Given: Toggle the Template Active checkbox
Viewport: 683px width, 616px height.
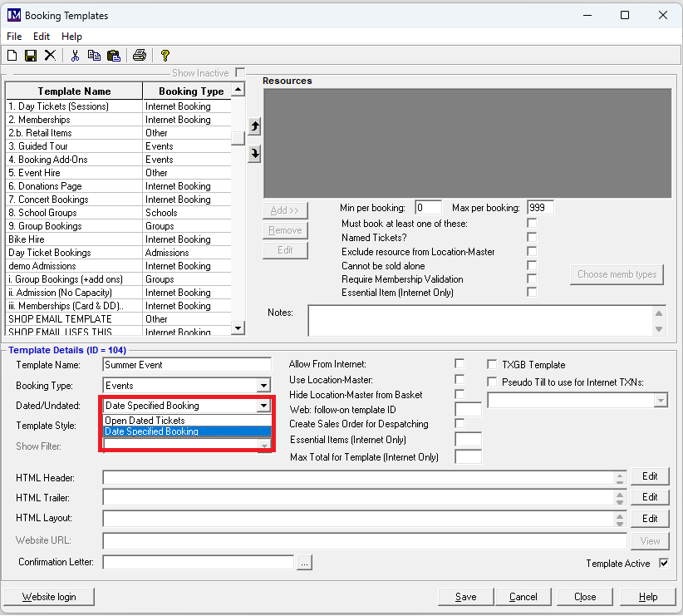Looking at the screenshot, I should pos(663,563).
